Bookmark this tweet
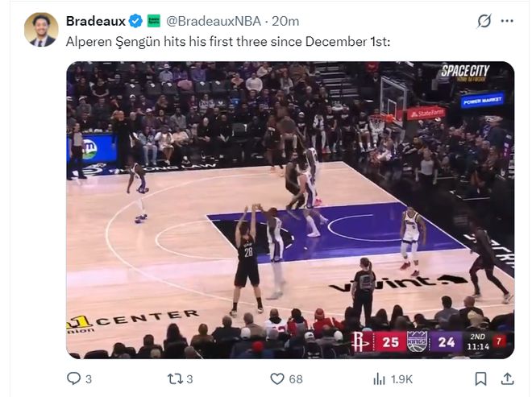Screen dimensions: 532x397 (x=480, y=378)
